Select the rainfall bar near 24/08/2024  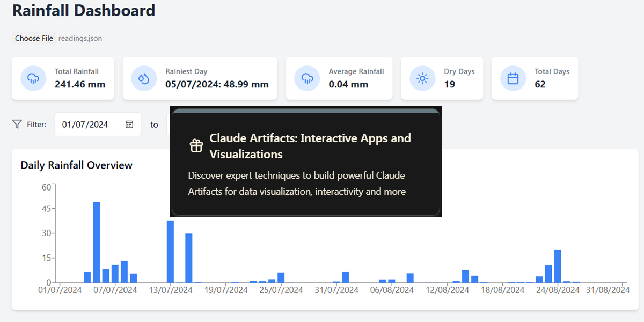[x=557, y=266]
